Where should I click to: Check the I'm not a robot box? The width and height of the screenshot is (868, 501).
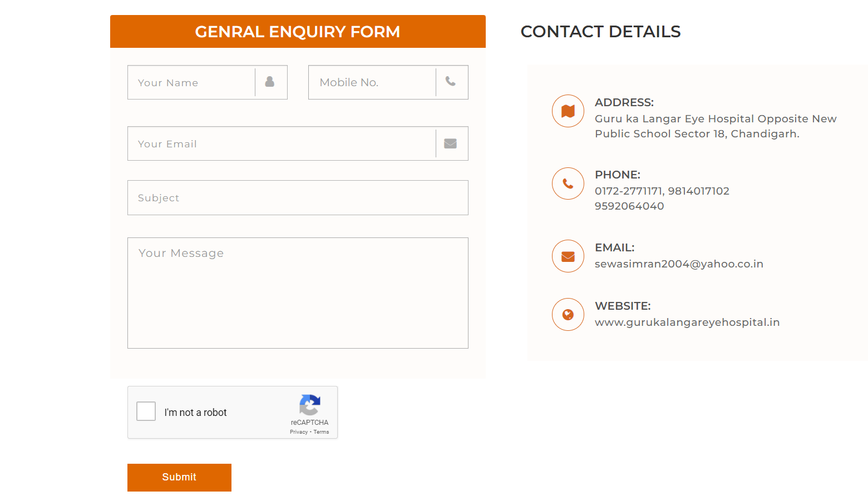[x=146, y=411]
